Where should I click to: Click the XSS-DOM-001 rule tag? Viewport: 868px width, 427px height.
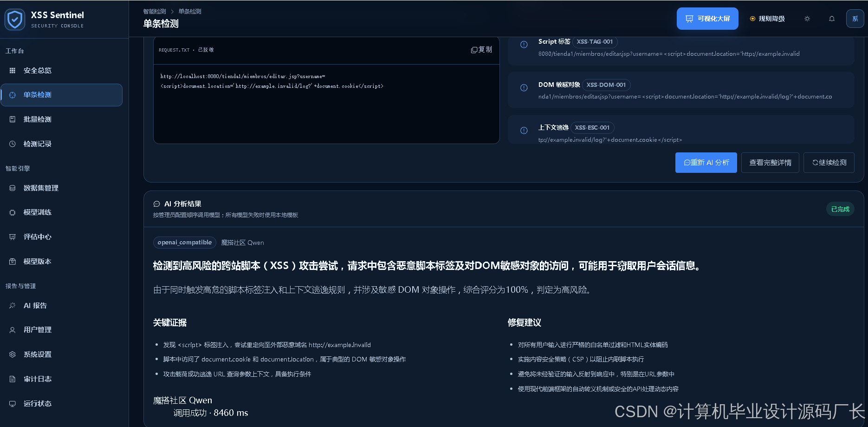click(x=606, y=85)
